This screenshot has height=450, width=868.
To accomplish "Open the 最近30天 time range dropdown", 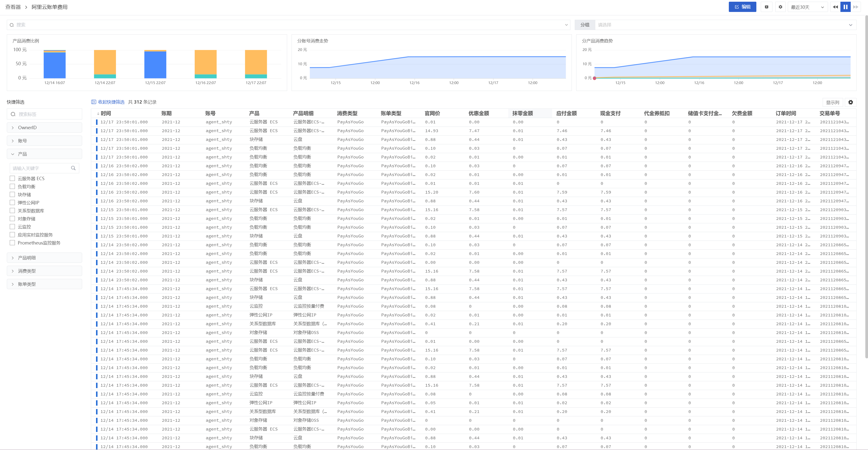I will (x=807, y=7).
